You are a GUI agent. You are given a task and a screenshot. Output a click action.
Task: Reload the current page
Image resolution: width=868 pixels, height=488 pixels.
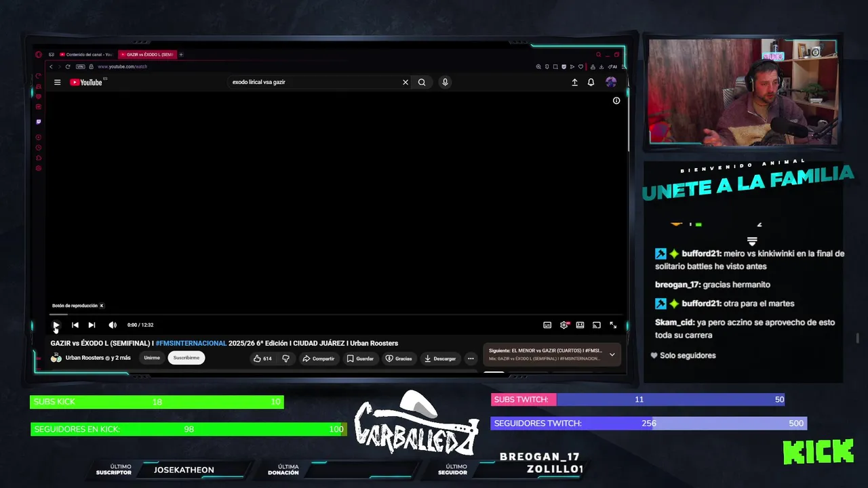click(68, 66)
